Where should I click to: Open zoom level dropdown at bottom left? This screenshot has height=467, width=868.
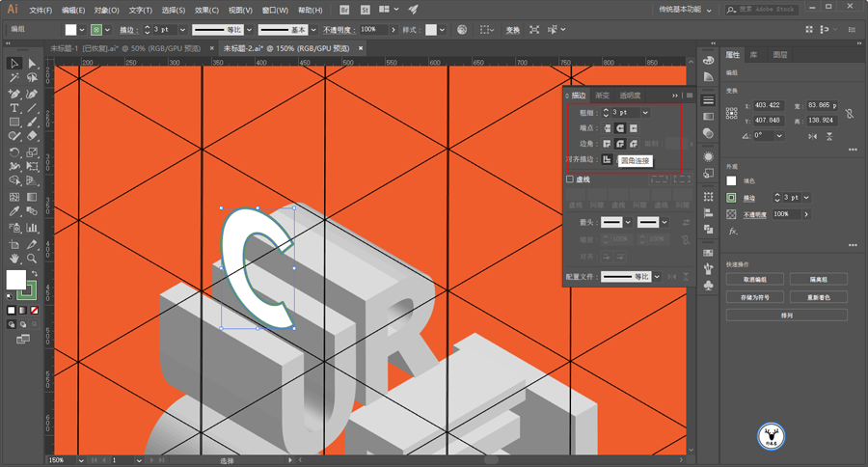(x=81, y=460)
